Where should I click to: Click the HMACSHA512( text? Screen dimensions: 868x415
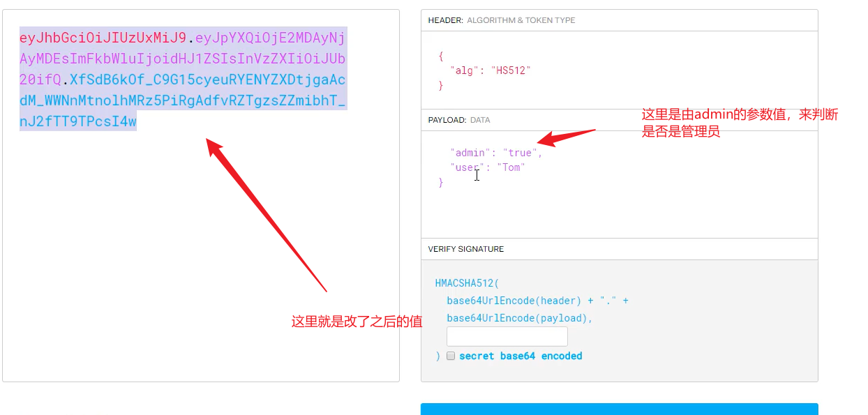tap(467, 283)
